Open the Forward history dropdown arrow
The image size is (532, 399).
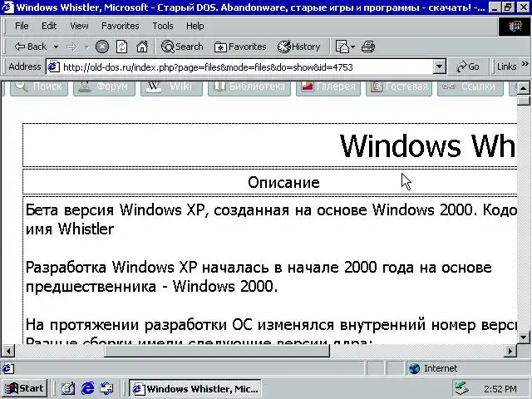pyautogui.click(x=86, y=47)
